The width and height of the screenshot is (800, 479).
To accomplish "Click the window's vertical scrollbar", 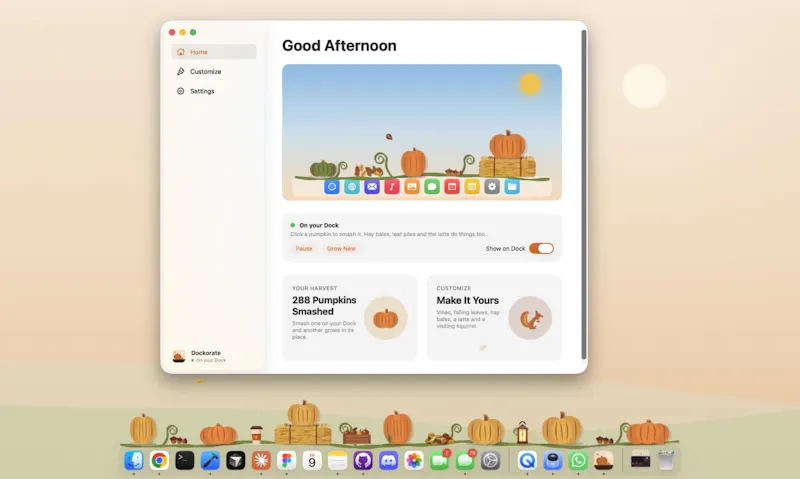I will 584,194.
